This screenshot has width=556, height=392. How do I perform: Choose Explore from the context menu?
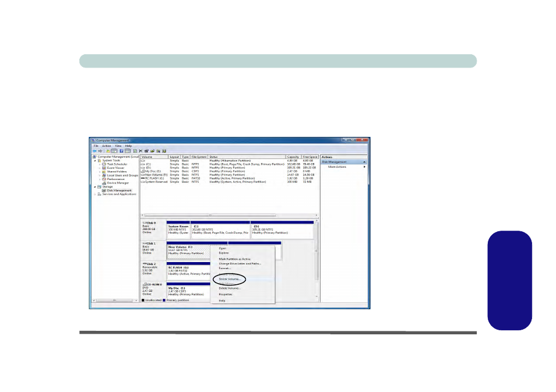point(242,253)
